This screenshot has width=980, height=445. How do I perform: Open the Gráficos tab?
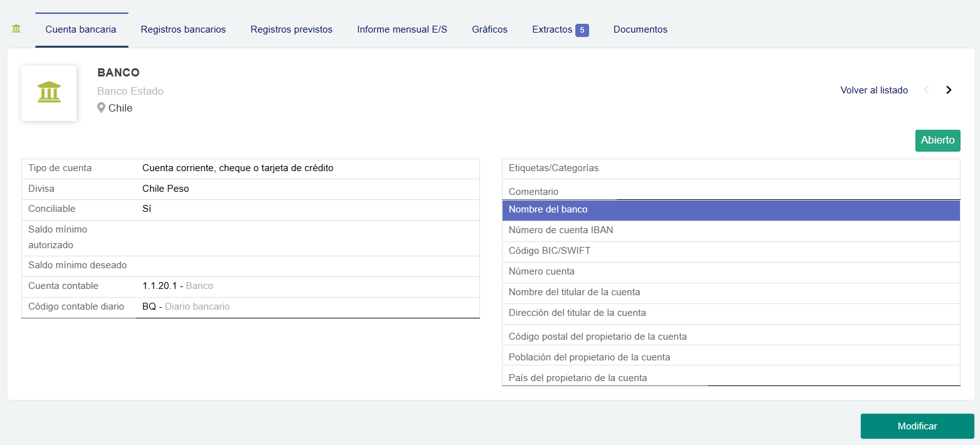coord(489,29)
